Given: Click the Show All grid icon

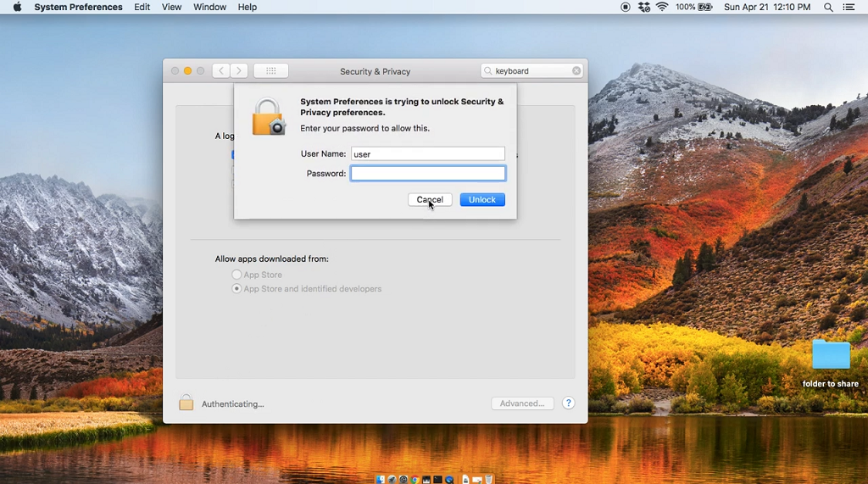Looking at the screenshot, I should tap(270, 71).
